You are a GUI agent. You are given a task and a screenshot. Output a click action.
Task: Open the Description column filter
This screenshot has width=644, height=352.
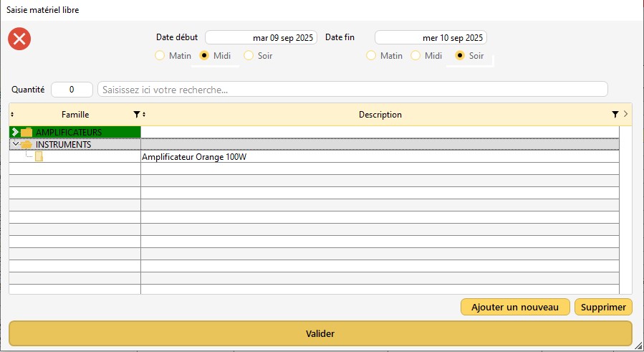[x=615, y=115]
